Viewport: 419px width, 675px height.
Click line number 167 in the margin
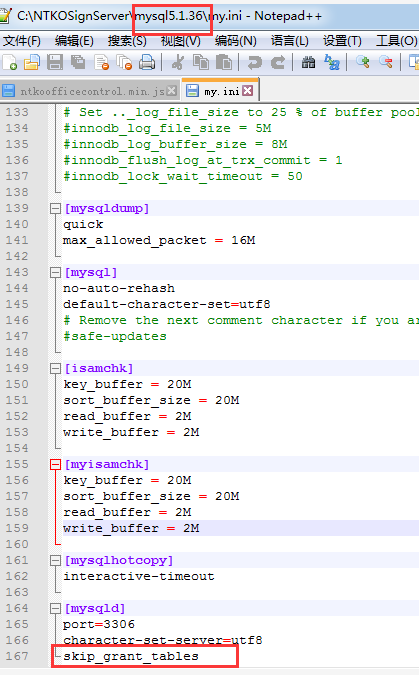pyautogui.click(x=17, y=656)
